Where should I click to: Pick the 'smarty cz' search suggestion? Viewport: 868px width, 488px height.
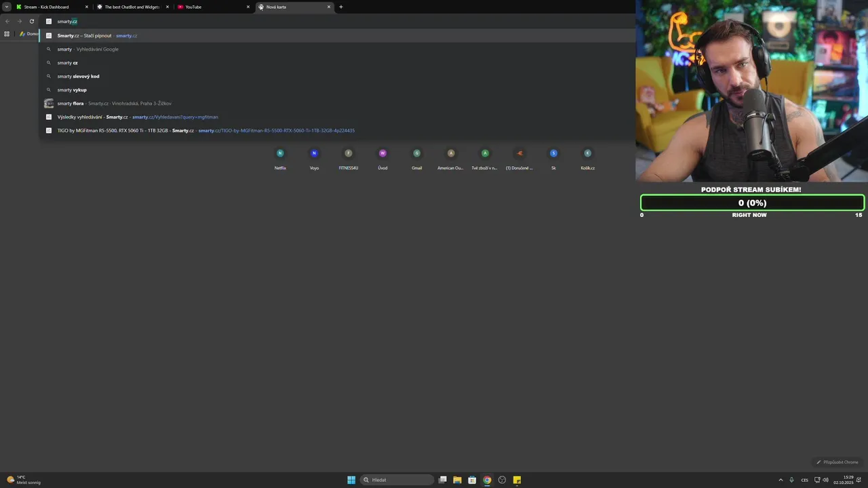(337, 62)
